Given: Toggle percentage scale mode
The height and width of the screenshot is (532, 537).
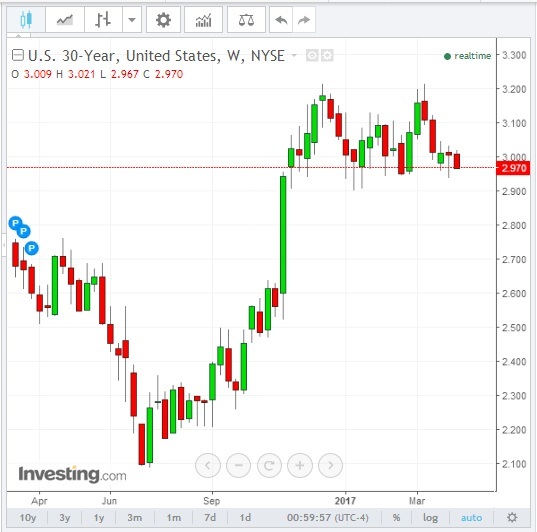Looking at the screenshot, I should coord(397,517).
